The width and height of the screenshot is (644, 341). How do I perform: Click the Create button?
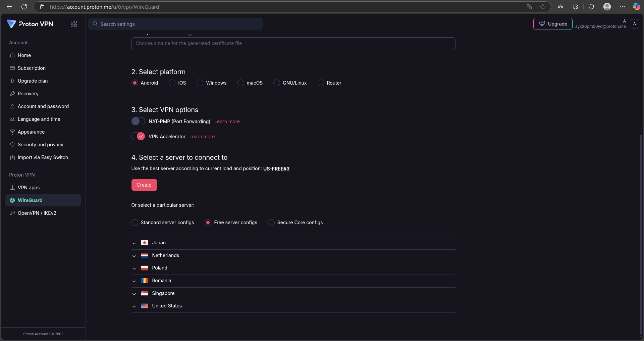coord(144,185)
